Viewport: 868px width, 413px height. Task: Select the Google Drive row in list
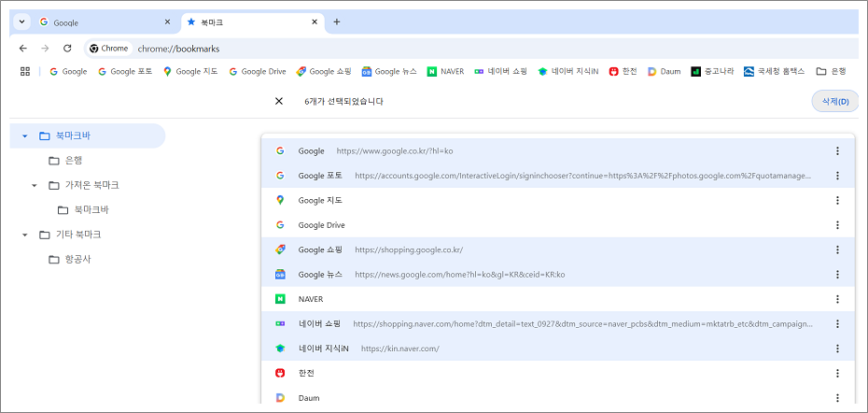(557, 225)
